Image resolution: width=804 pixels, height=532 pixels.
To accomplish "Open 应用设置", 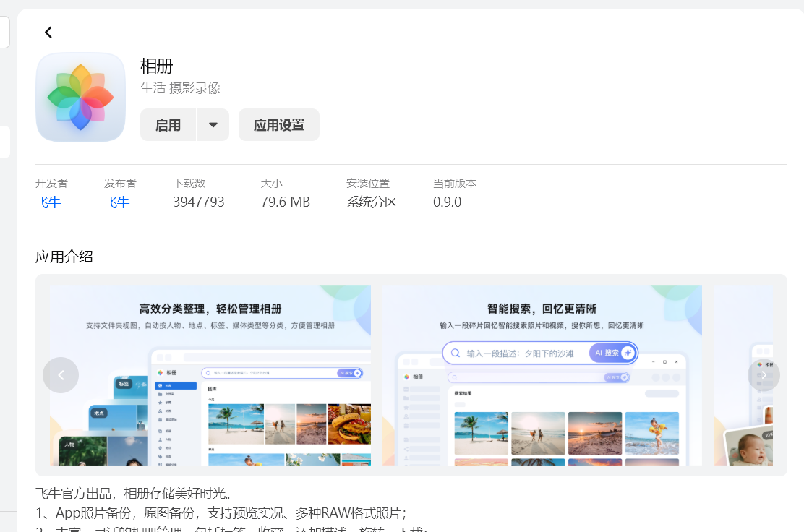I will [278, 125].
